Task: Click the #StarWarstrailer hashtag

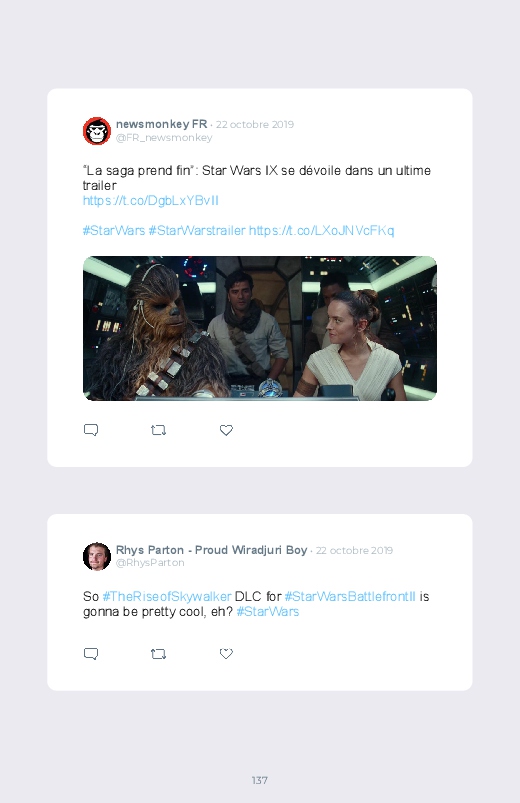Action: [x=197, y=230]
